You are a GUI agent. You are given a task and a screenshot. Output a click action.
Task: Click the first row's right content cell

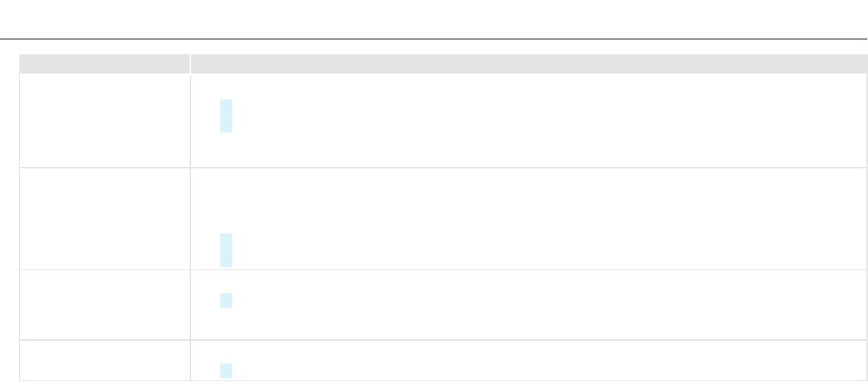528,120
